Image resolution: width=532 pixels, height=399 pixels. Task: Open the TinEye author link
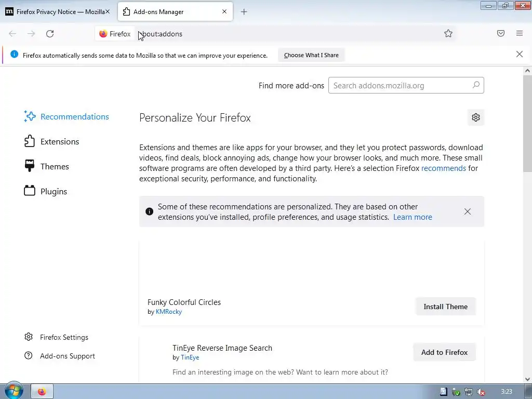coord(190,357)
